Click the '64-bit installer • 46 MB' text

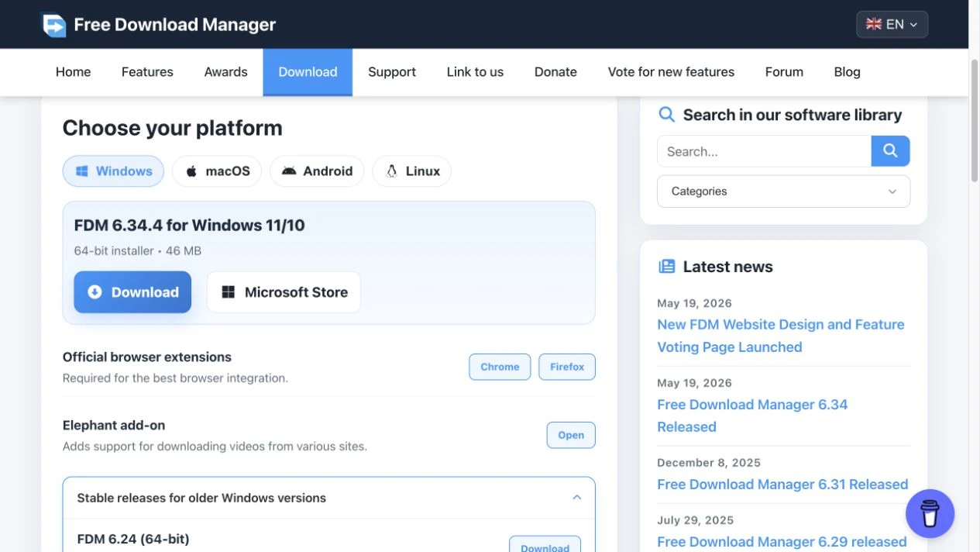(x=138, y=250)
